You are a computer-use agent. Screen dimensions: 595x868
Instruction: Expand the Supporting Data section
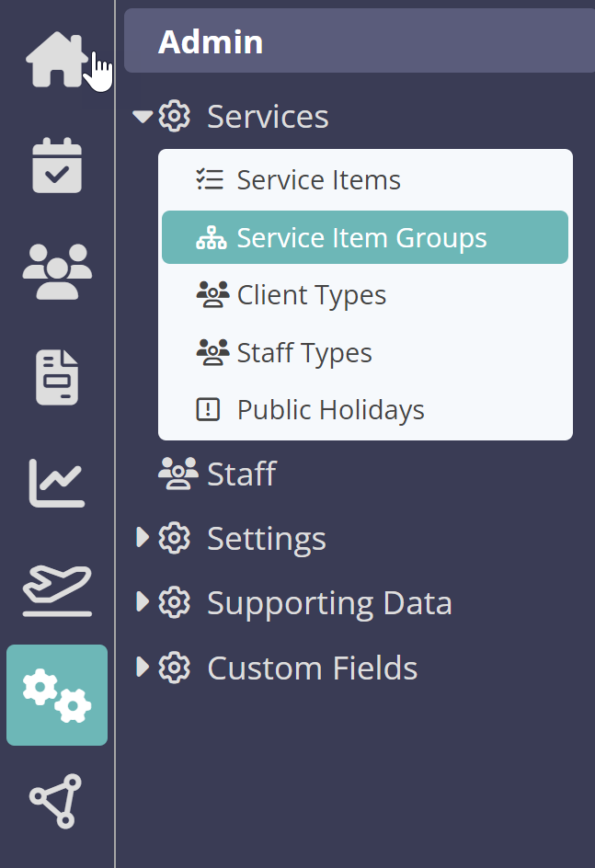click(x=143, y=602)
